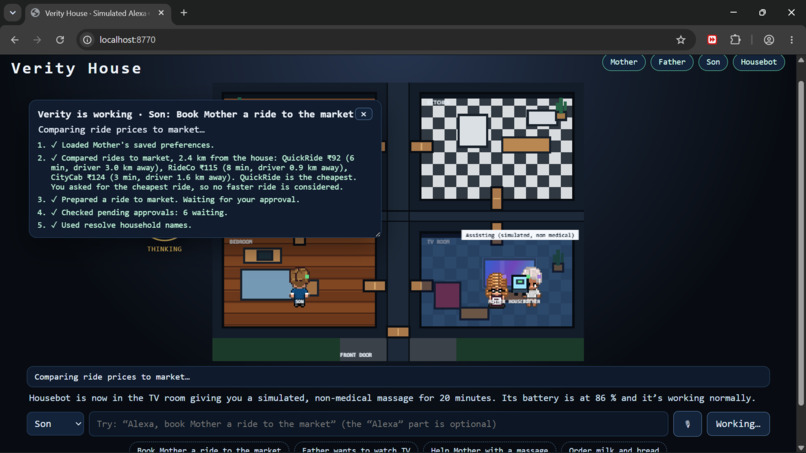Click step 1 Loaded Mother's saved preferences
Viewport: 806px width, 453px height.
click(126, 145)
